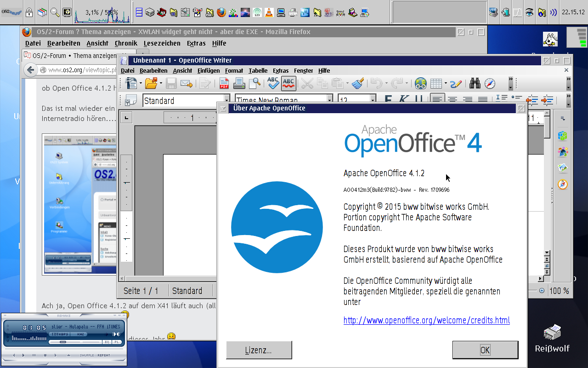Click the Insert Table grid icon
Image resolution: width=588 pixels, height=368 pixels.
tap(436, 83)
